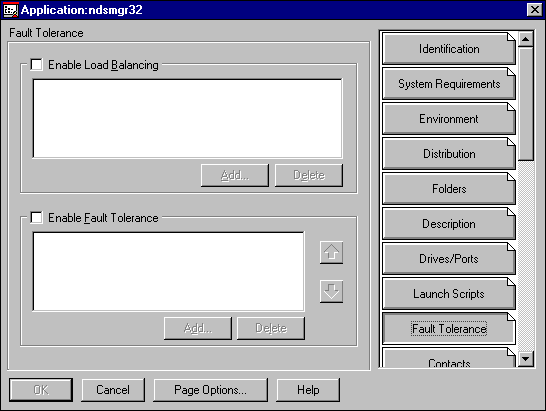
Task: Enable Load Balancing checkbox
Action: tap(37, 65)
